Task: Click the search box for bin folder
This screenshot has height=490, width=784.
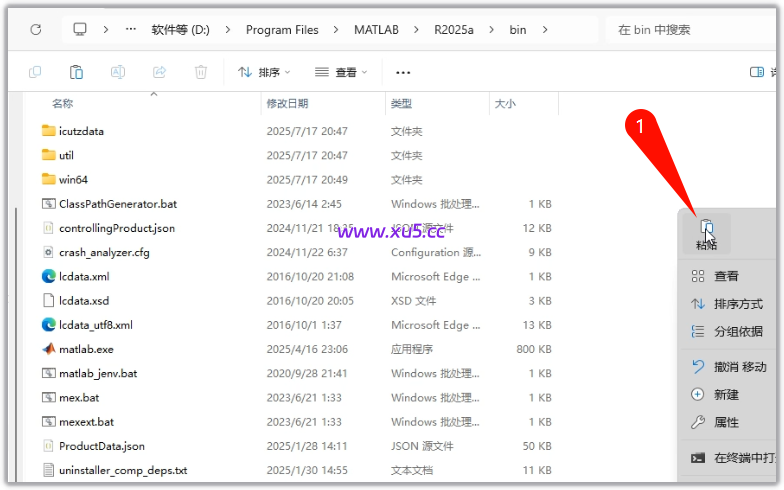Action: pyautogui.click(x=690, y=30)
